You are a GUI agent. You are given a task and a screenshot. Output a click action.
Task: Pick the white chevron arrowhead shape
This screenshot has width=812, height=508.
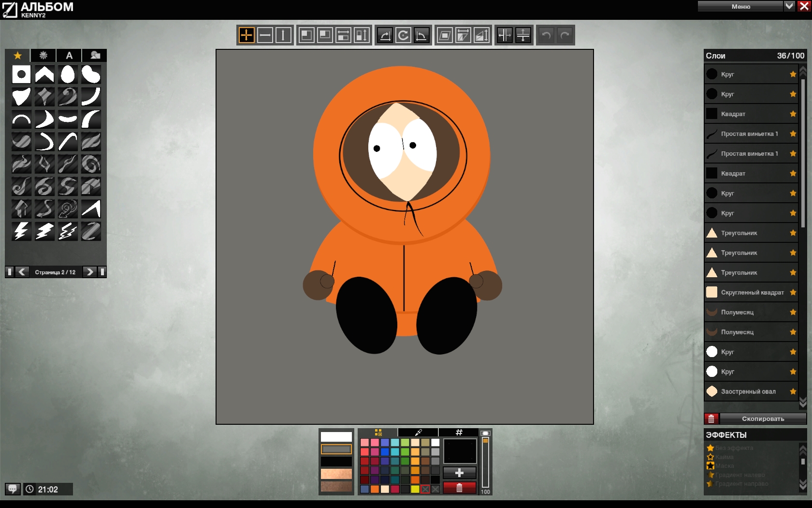(44, 75)
